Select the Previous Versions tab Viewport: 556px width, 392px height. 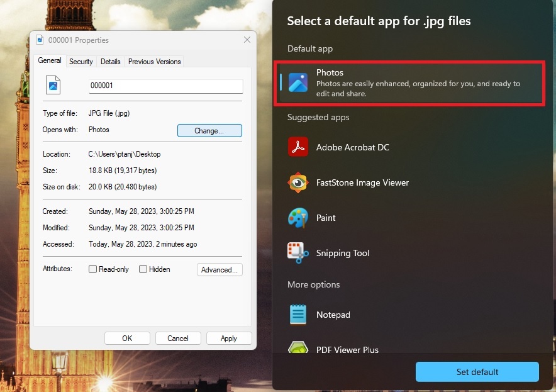coord(154,62)
